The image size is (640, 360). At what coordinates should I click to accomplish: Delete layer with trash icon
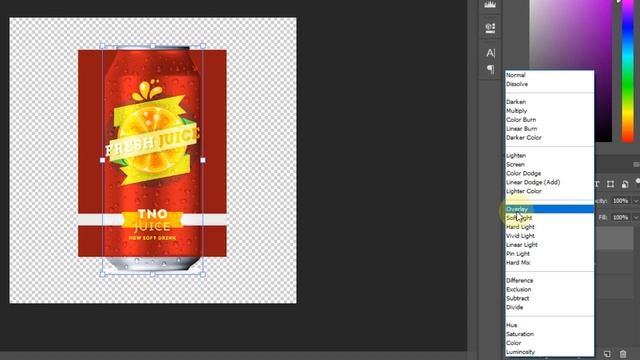(623, 353)
